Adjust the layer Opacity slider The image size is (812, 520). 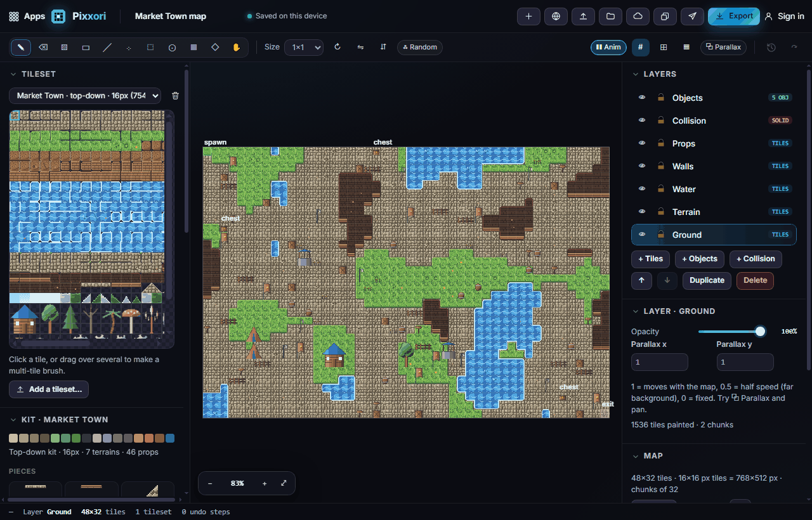(731, 332)
